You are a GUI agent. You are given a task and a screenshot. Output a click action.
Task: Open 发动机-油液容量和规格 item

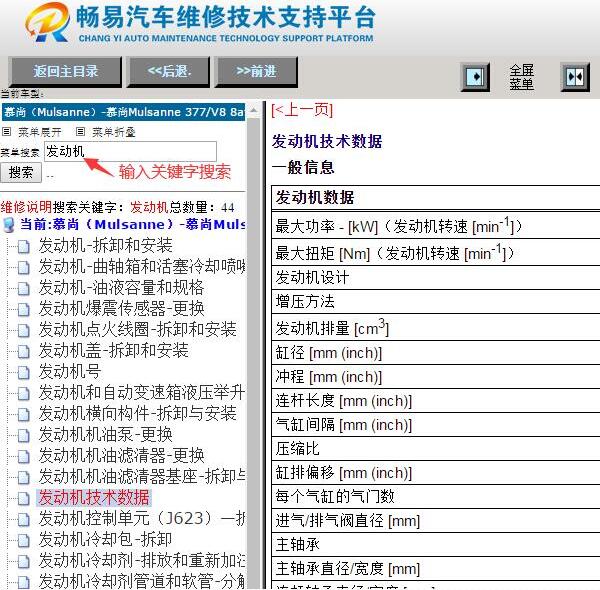(121, 288)
